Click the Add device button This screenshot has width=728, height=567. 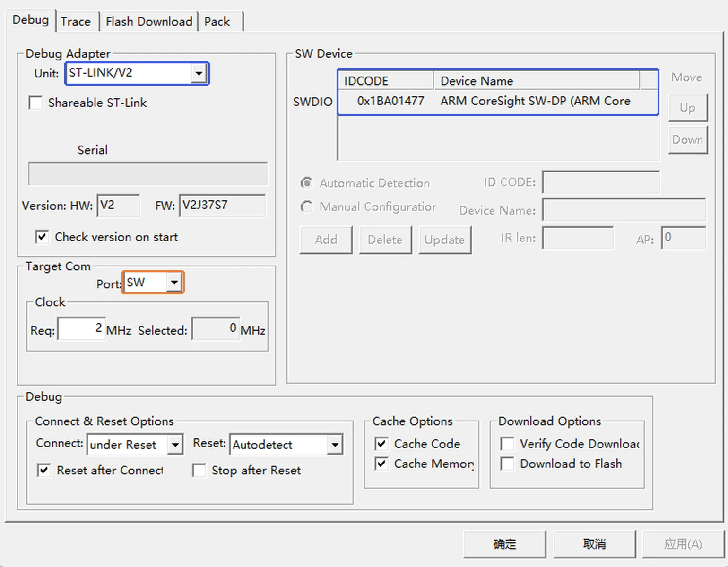coord(326,240)
